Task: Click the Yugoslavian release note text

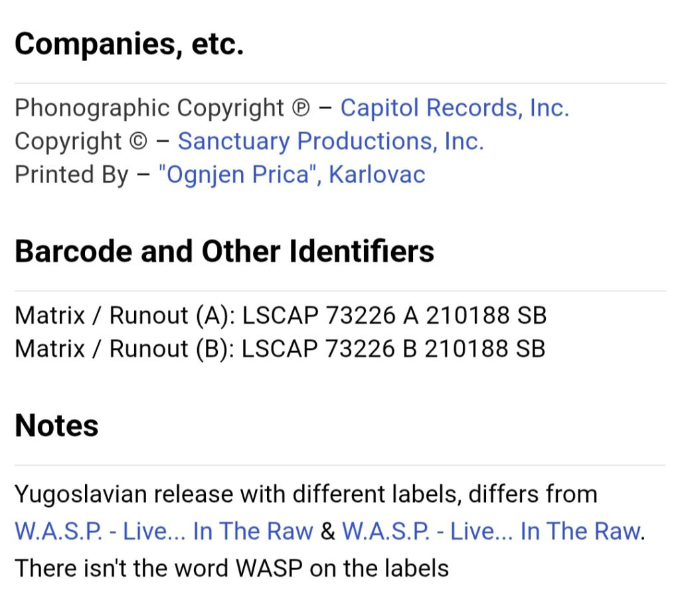Action: (x=305, y=494)
